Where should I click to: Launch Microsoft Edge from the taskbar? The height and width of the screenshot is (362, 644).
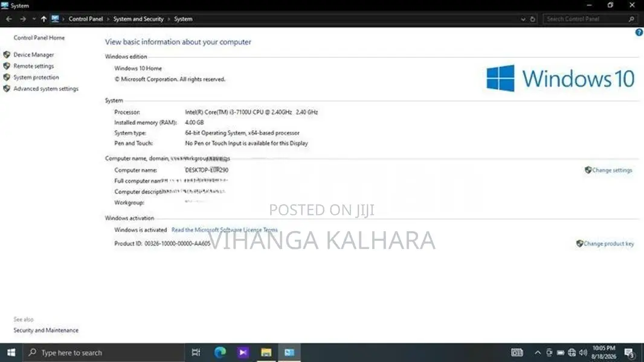click(x=220, y=352)
